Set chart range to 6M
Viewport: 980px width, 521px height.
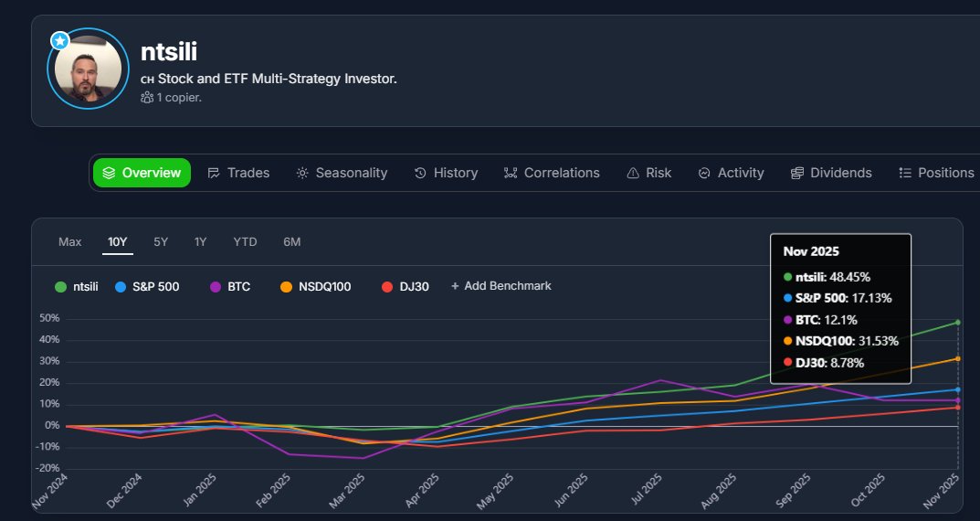[x=292, y=242]
